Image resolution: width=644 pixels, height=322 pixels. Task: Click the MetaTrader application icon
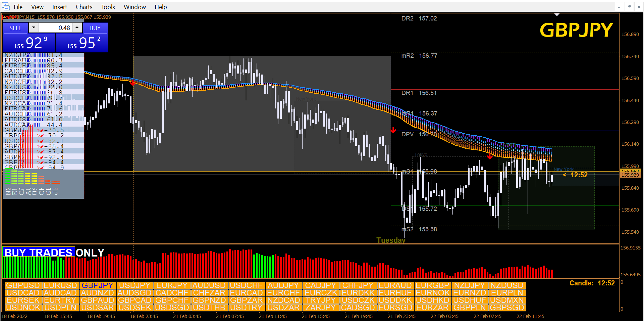click(6, 7)
